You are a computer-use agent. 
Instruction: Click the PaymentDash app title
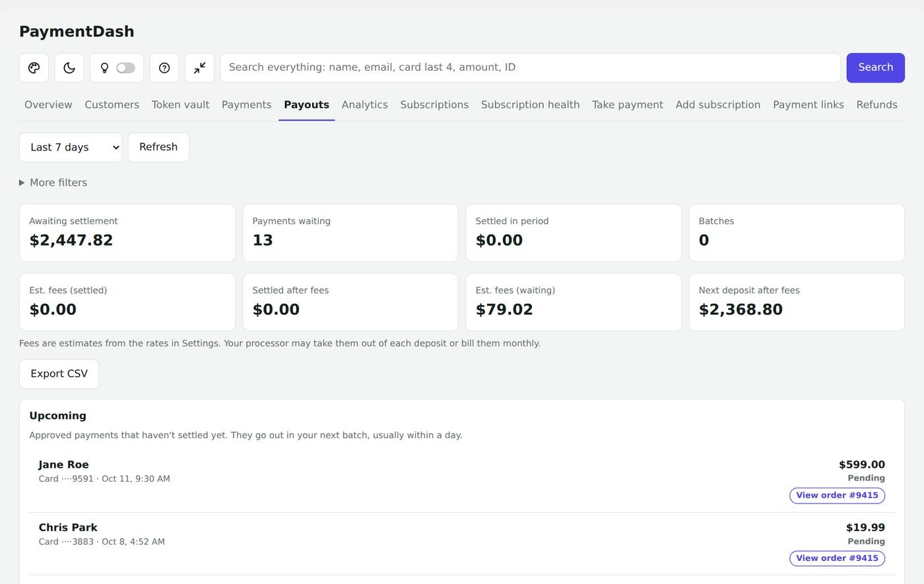tap(77, 32)
